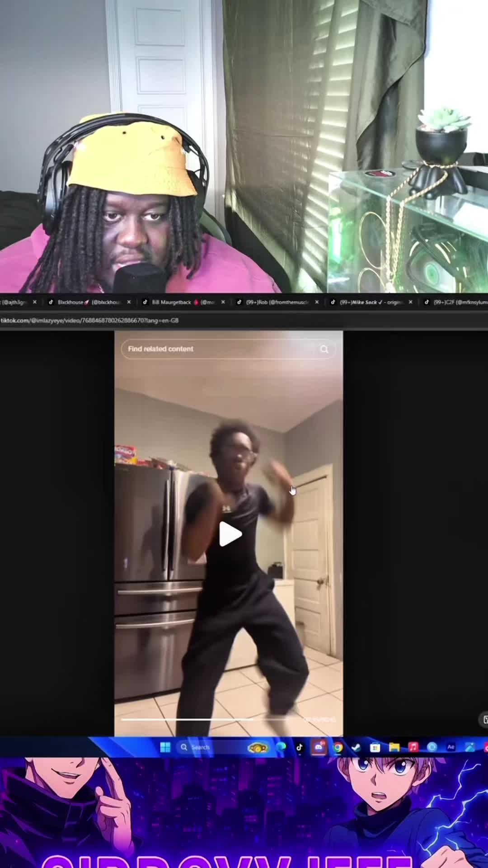Image resolution: width=488 pixels, height=868 pixels.
Task: Open Discord from the taskbar
Action: tap(319, 747)
